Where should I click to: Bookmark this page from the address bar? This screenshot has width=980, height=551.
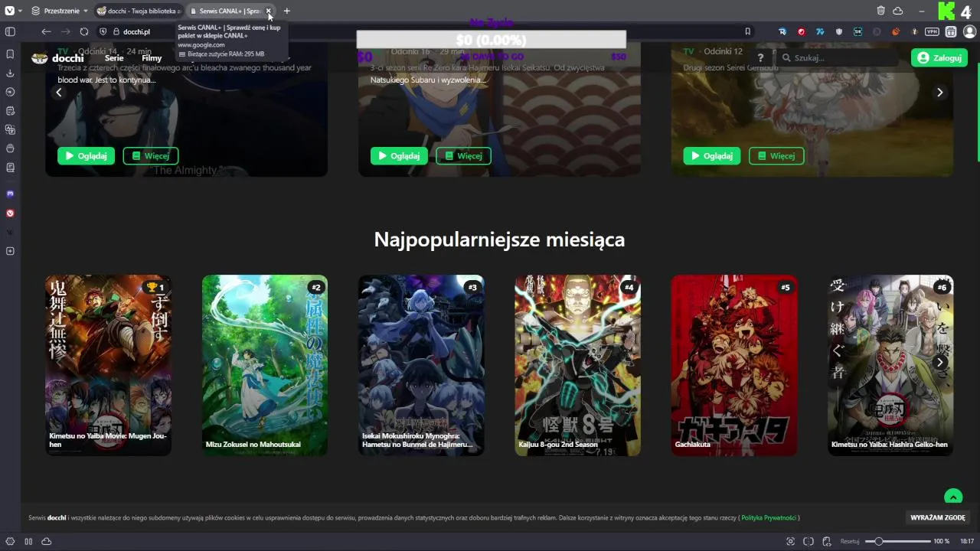(748, 31)
